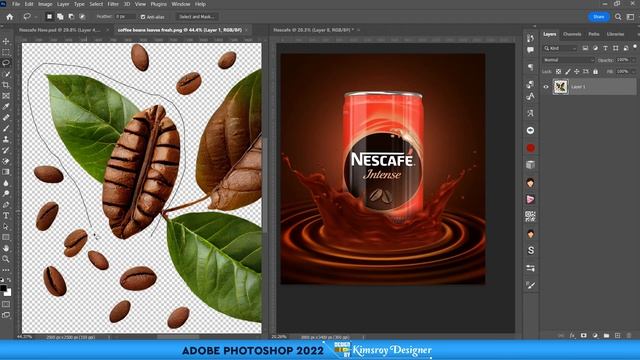The width and height of the screenshot is (640, 360).
Task: Choose Intersect with Selection mode
Action: coord(82,17)
